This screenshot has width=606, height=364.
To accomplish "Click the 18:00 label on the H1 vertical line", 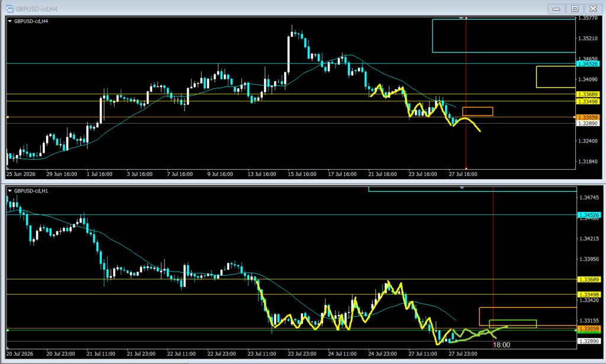I will [502, 345].
